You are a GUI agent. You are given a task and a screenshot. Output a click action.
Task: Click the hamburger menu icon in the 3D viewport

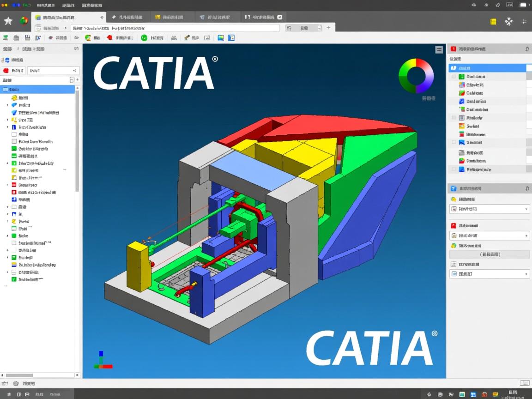[439, 50]
